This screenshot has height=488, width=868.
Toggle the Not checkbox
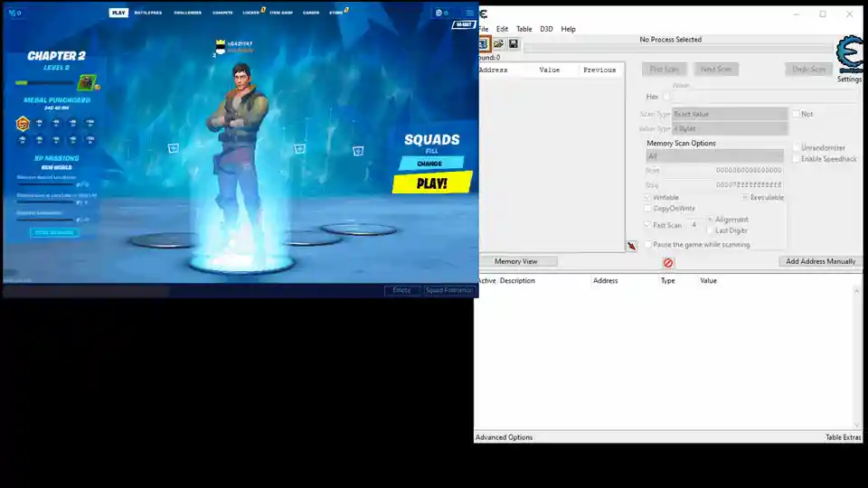click(796, 114)
